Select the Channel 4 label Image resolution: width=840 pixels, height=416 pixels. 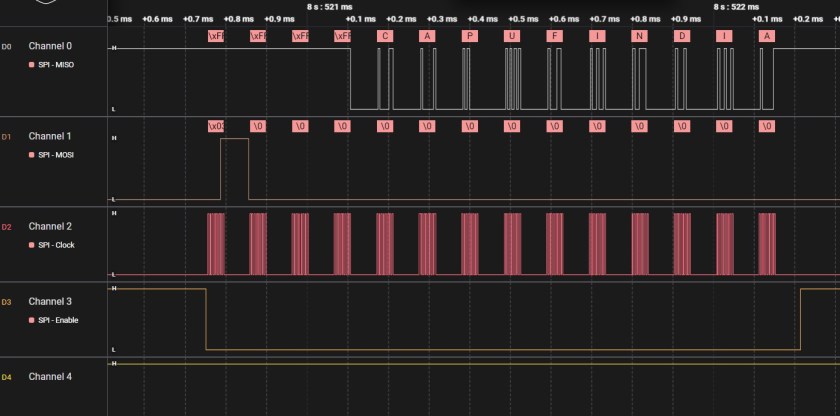pyautogui.click(x=50, y=376)
